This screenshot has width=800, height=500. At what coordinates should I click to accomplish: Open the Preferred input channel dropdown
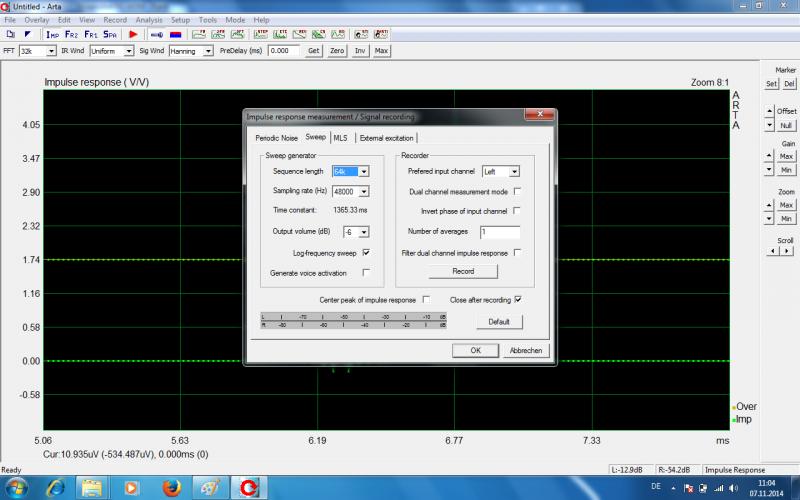tap(515, 171)
